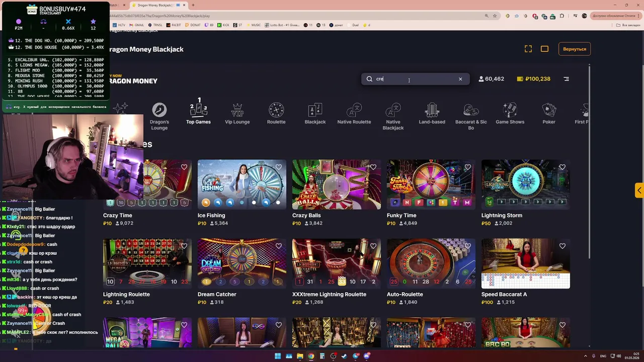
Task: Click the 'Lightning Roulette' game title
Action: pos(126,294)
